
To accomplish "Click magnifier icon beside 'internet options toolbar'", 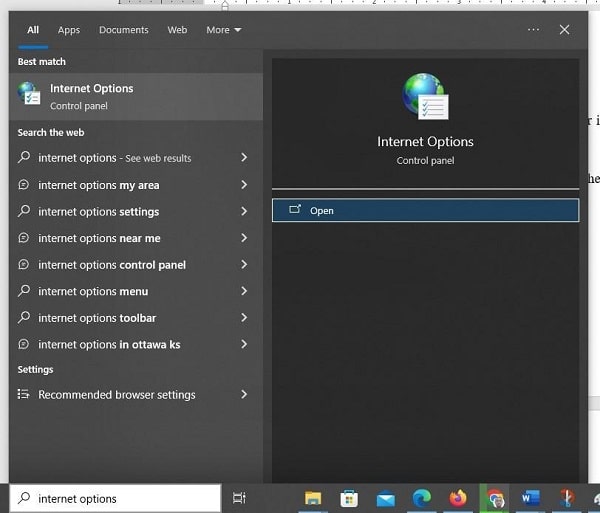I will point(24,317).
